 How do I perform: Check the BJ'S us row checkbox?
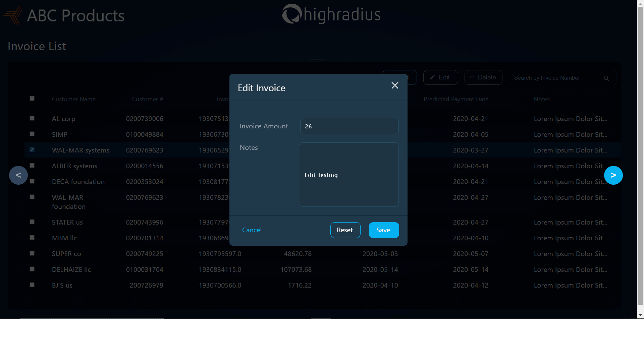[x=32, y=285]
